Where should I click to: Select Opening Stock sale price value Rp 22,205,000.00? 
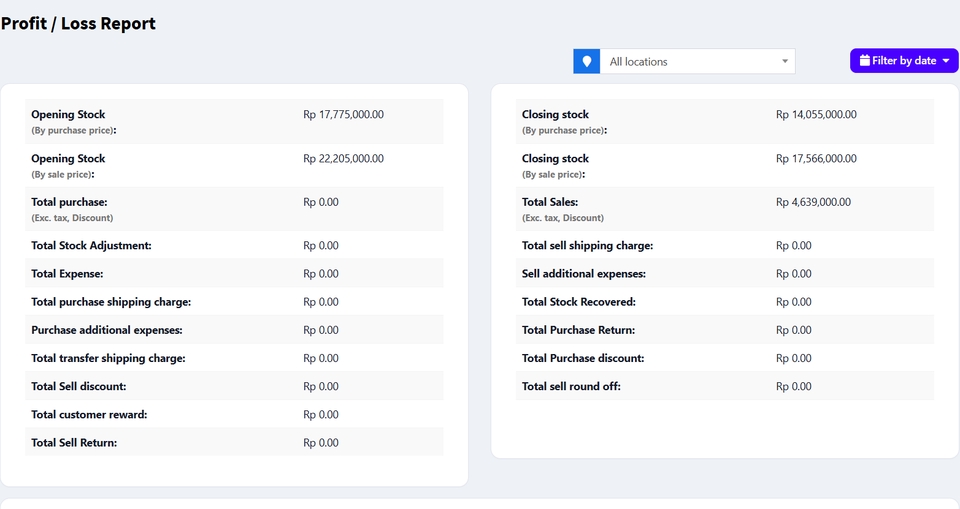(x=343, y=159)
